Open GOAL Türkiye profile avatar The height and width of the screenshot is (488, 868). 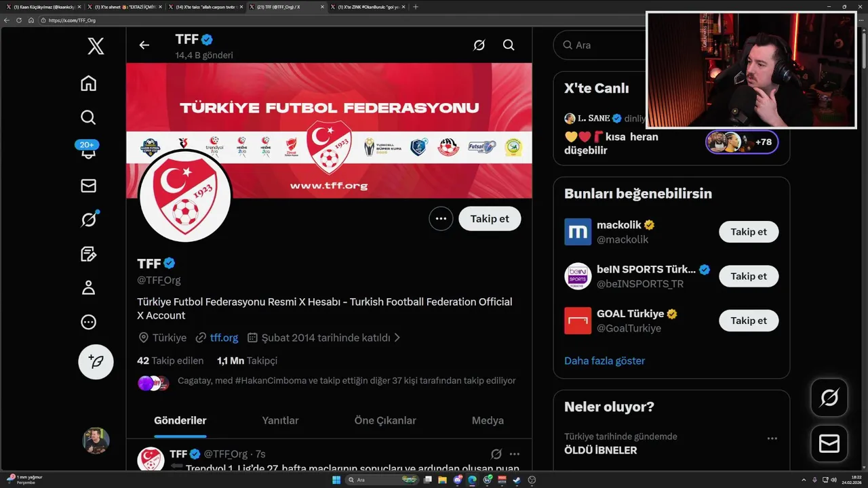click(578, 321)
